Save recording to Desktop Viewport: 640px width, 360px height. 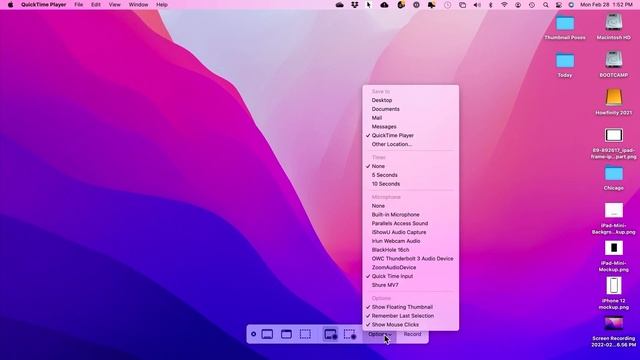point(411,100)
